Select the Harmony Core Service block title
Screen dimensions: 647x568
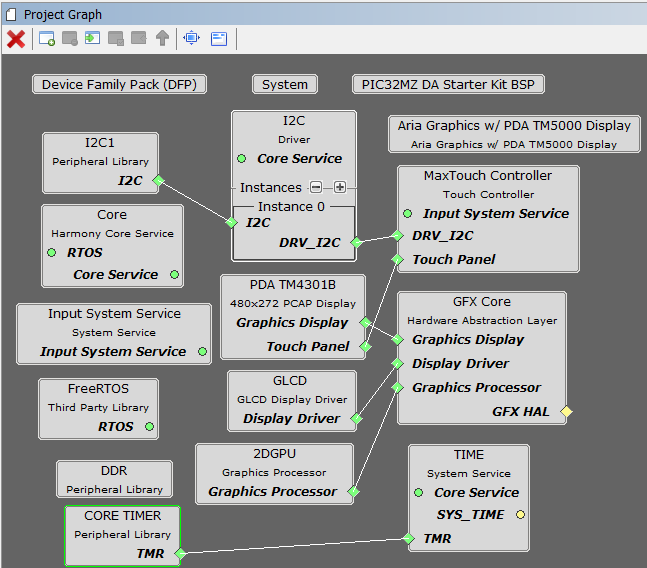point(112,214)
